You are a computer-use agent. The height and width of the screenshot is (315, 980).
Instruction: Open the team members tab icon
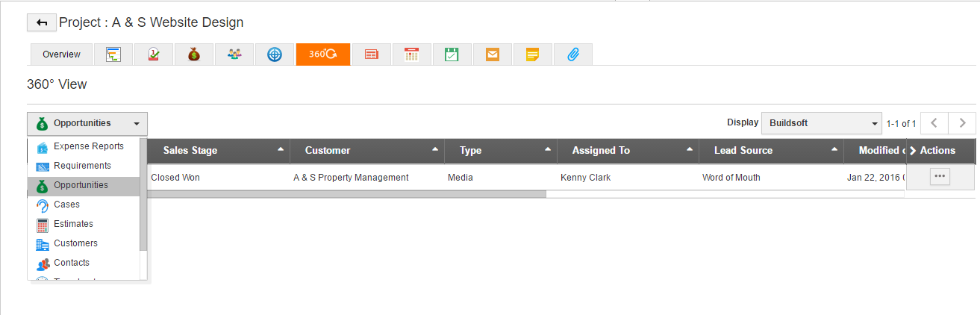(x=234, y=54)
